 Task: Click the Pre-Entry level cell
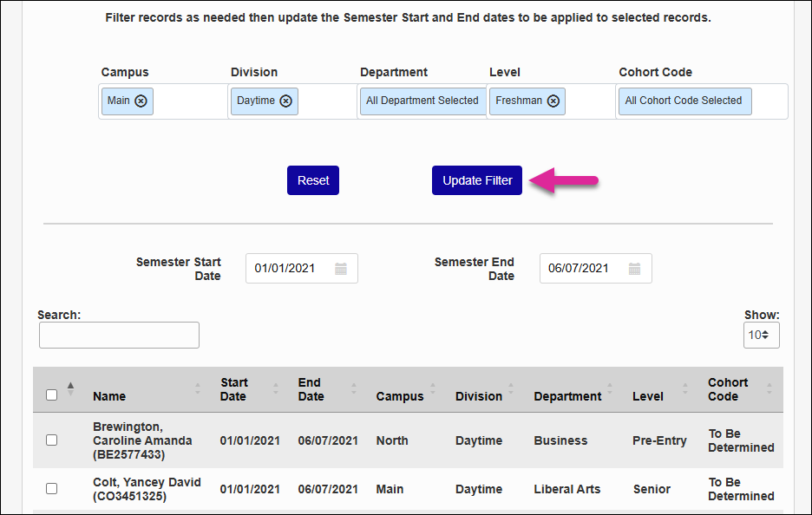tap(659, 440)
